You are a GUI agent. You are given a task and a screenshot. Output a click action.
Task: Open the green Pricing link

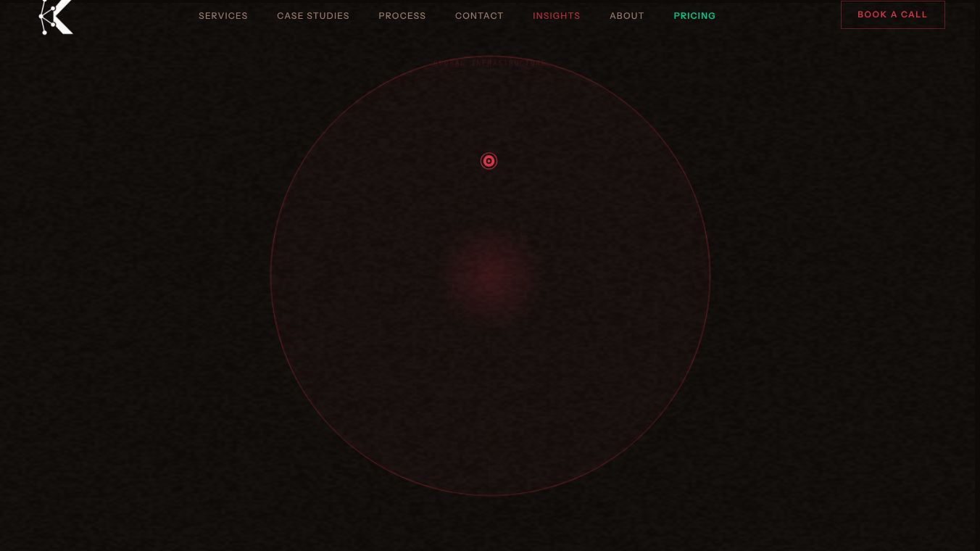point(694,15)
